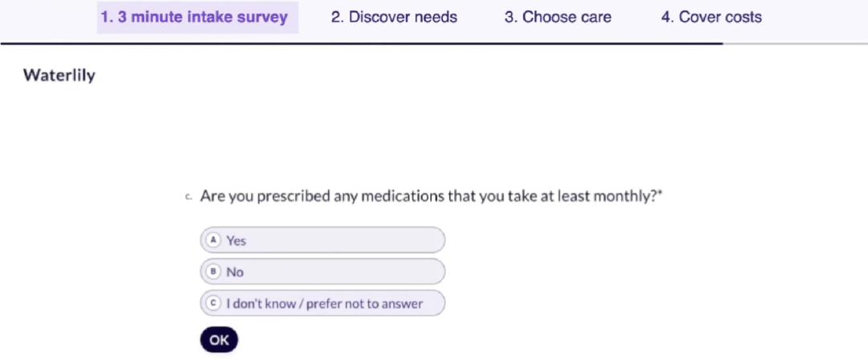Click the dark filled progress bar under tabs

point(362,43)
